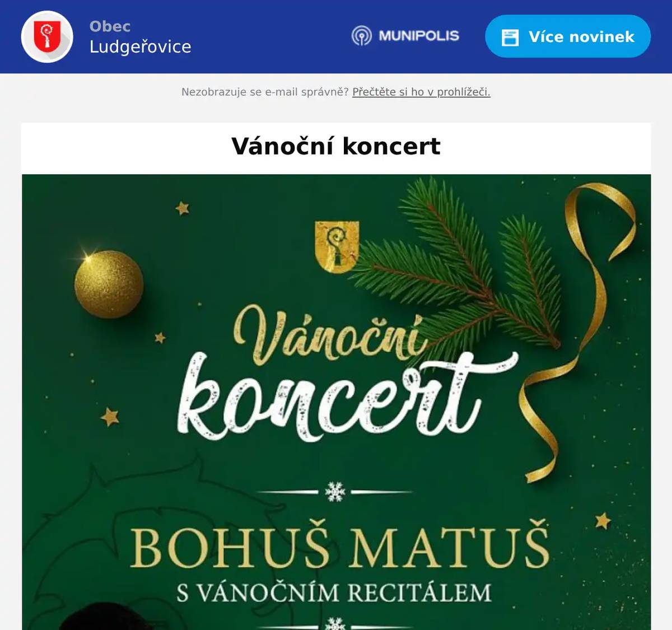Click the gold glitter ornament ball
This screenshot has height=630, width=672.
pos(109,284)
